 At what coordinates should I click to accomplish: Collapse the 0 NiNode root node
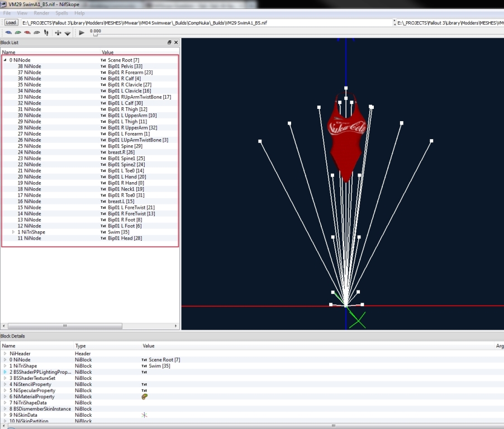6,60
